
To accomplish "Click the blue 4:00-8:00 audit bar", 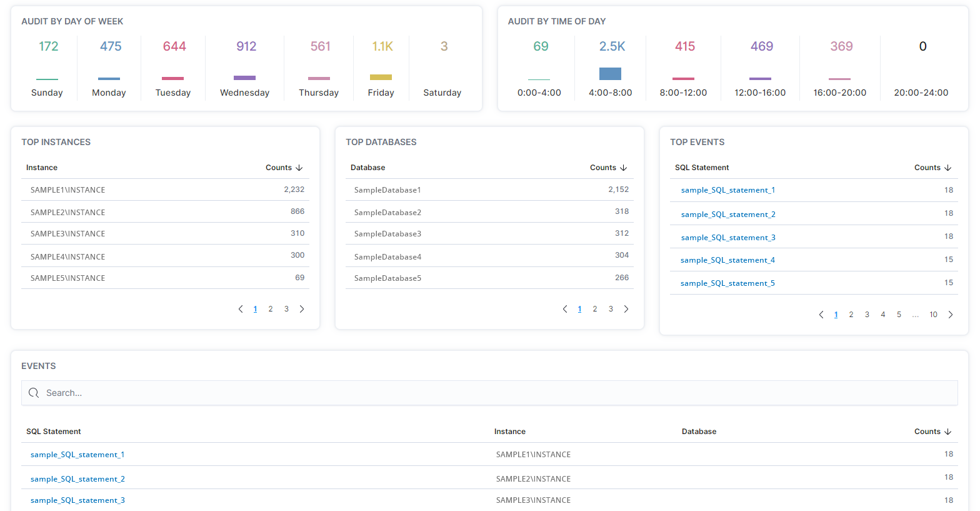I will point(610,74).
